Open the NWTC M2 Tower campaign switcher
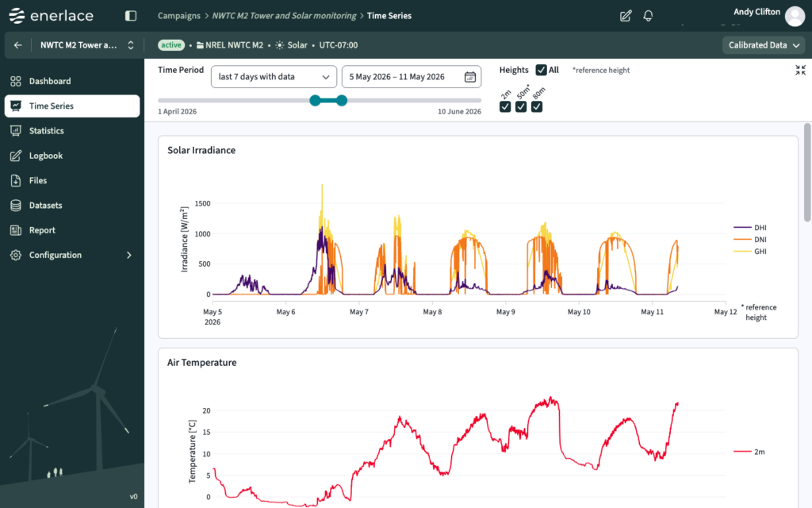Screen dimensions: 812x508 click(87, 45)
